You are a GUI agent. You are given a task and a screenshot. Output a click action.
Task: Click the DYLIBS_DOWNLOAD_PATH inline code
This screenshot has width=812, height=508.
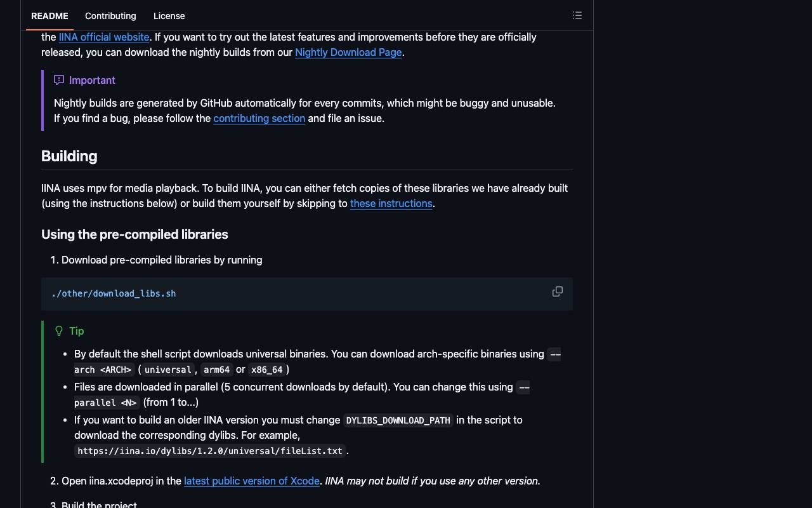coord(398,420)
